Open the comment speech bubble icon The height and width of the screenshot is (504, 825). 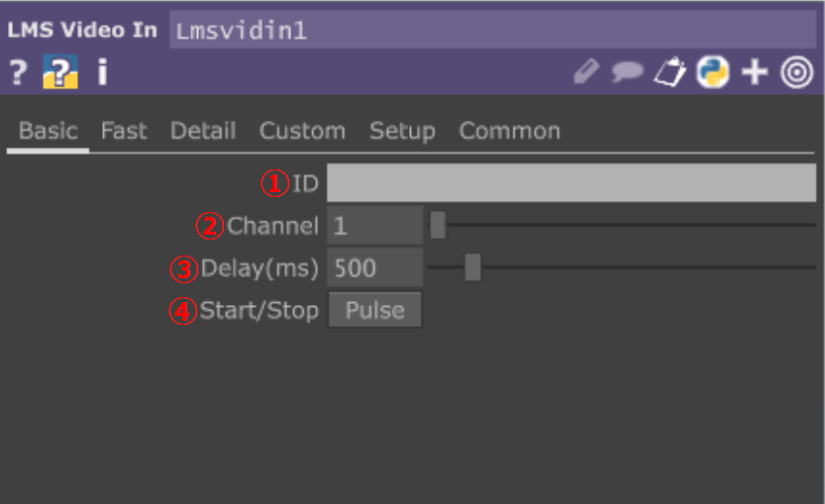(x=627, y=72)
